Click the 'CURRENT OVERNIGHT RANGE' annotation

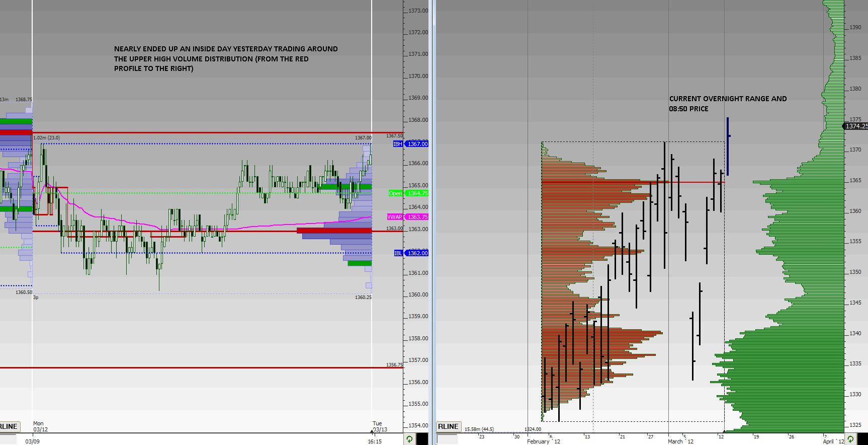(x=728, y=104)
